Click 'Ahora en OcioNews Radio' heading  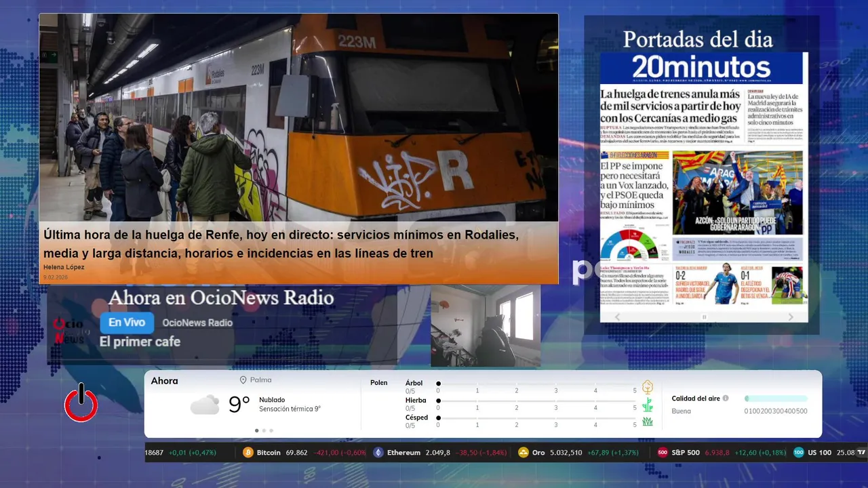221,298
